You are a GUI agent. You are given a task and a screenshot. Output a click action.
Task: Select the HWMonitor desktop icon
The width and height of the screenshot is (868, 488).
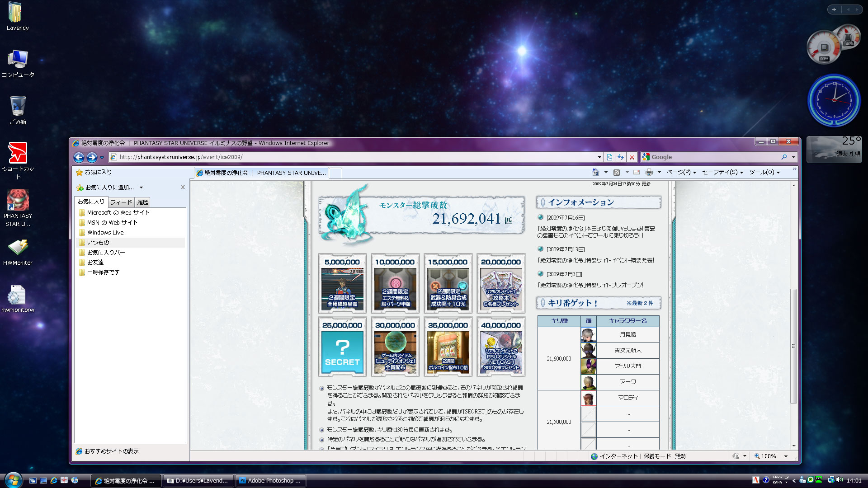pyautogui.click(x=18, y=252)
